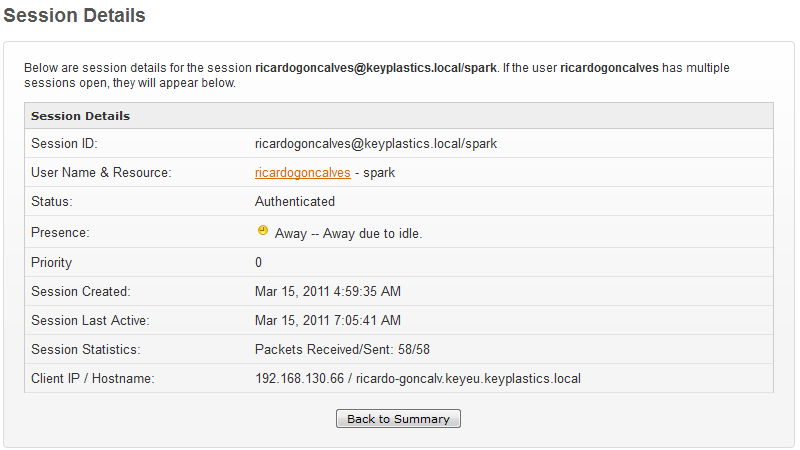800x450 pixels.
Task: Click the Away due to idle text
Action: pos(372,234)
